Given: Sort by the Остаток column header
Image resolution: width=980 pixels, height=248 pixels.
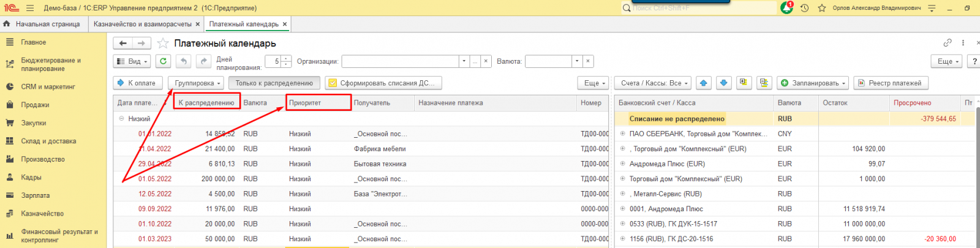Looking at the screenshot, I should click(x=854, y=103).
